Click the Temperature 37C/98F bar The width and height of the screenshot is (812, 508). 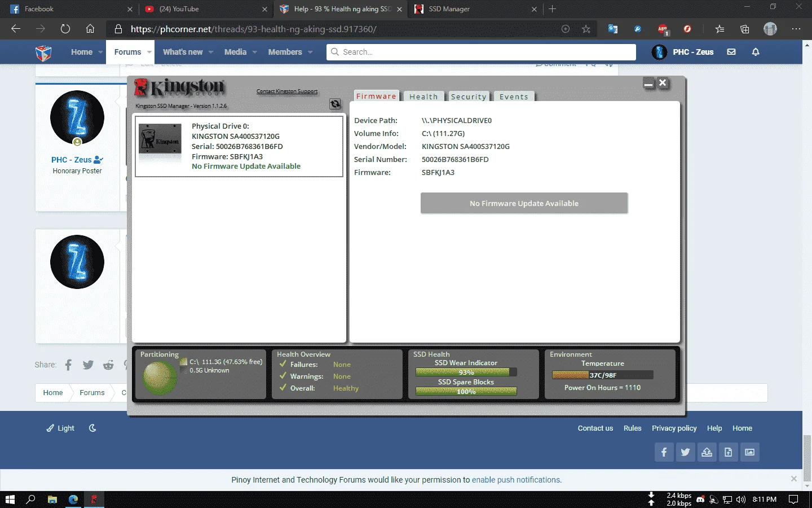pyautogui.click(x=603, y=375)
